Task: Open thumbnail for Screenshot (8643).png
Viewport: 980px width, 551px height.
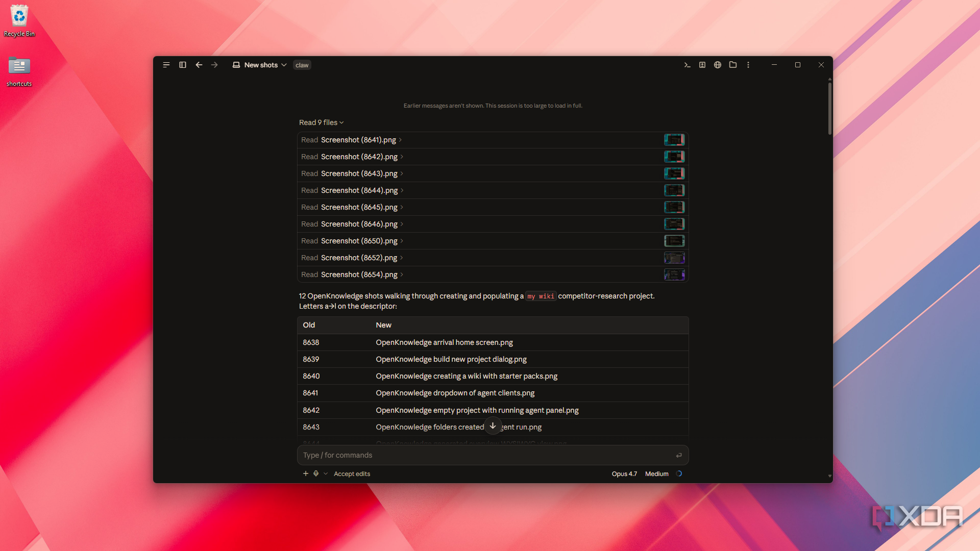Action: [674, 173]
